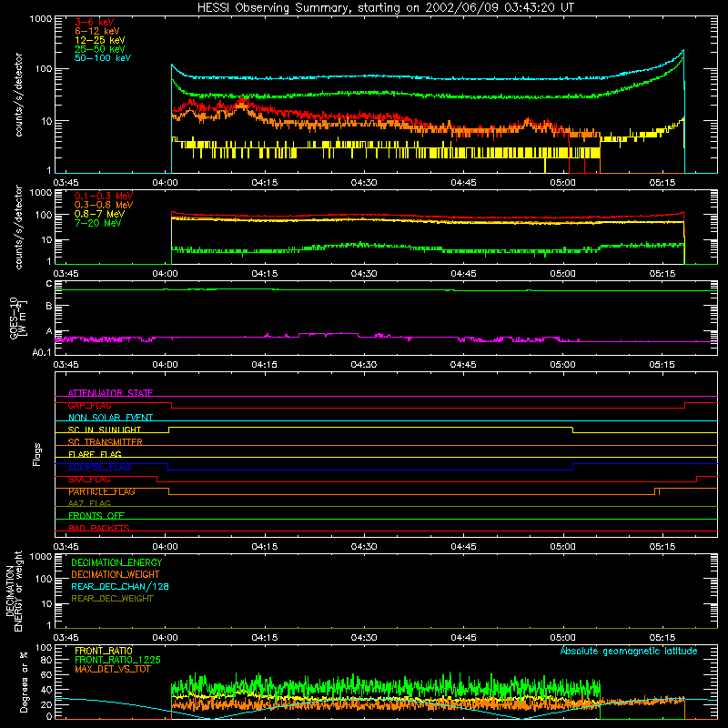This screenshot has height=728, width=728.
Task: Click the DECIMATION ENERGY or weight axis title
Action: tap(14, 591)
